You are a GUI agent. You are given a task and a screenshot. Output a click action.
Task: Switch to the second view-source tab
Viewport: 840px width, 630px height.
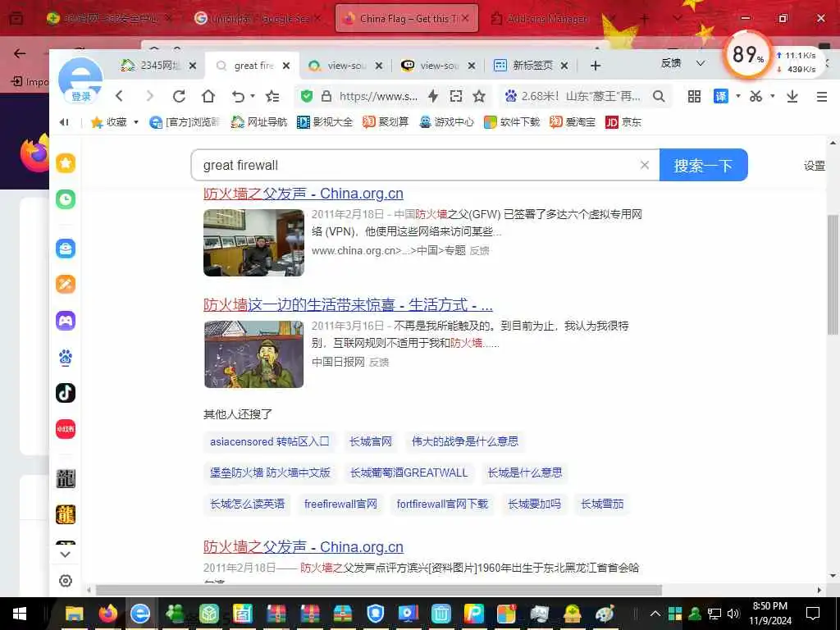[x=438, y=66]
